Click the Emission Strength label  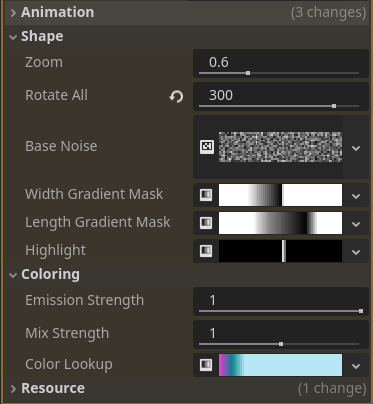coord(85,301)
